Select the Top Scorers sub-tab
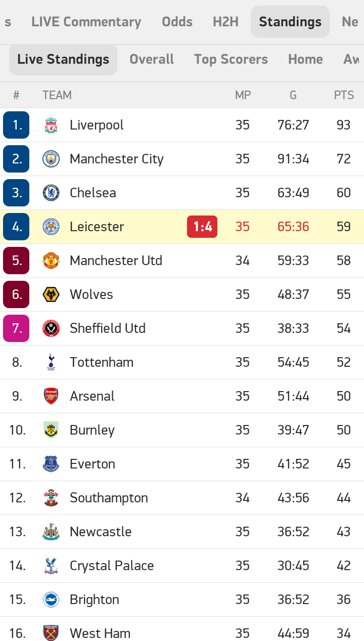The width and height of the screenshot is (364, 641). pos(231,59)
